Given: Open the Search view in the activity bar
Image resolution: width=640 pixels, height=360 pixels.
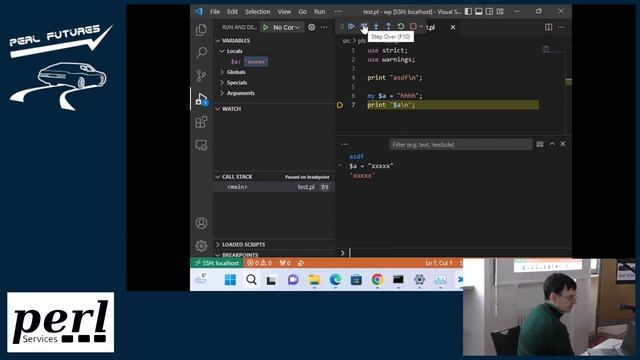Looking at the screenshot, I should tap(201, 53).
